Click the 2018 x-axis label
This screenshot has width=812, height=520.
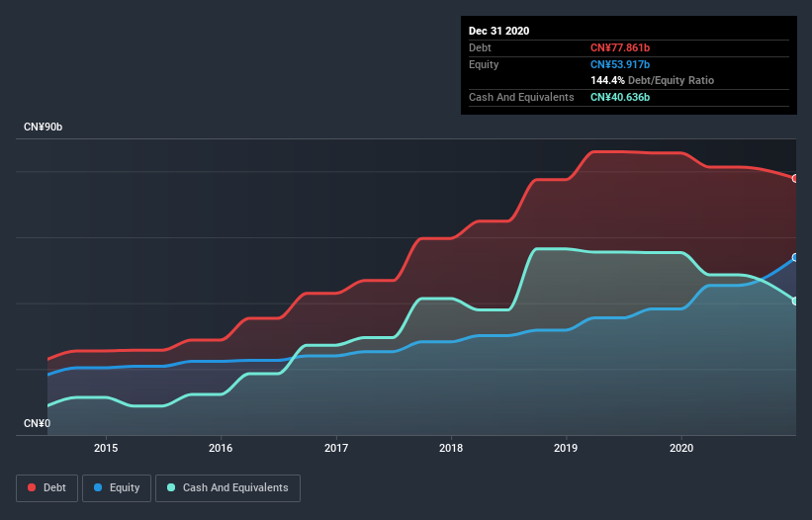(451, 448)
